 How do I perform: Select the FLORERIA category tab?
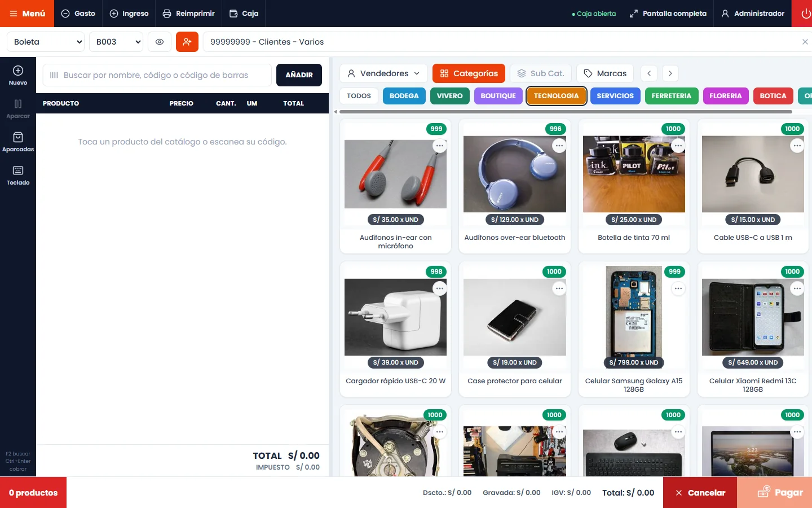[726, 96]
